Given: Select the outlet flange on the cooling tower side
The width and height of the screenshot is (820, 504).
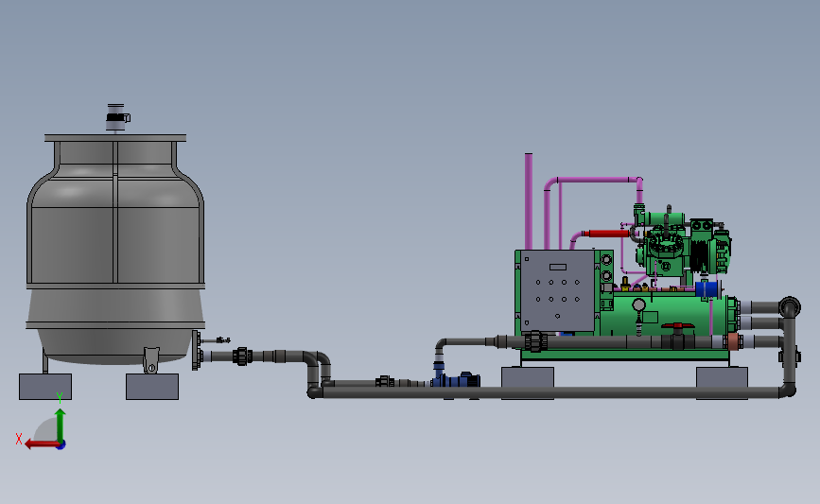Looking at the screenshot, I should pos(196,350).
